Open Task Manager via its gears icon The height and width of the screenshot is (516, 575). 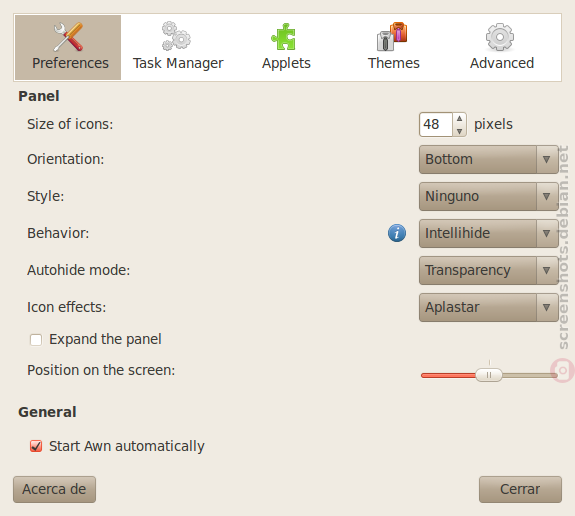point(176,36)
